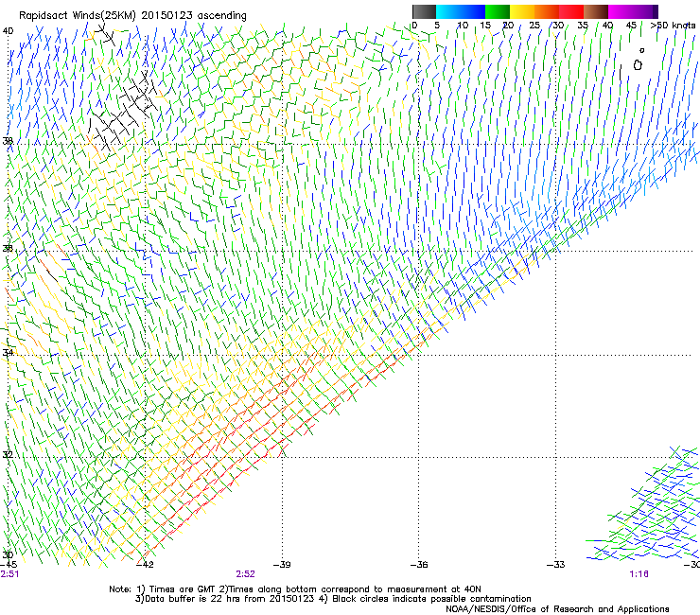Click the brown 35-40 knots legend swatch
Image resolution: width=700 pixels, height=615 pixels.
[x=596, y=11]
